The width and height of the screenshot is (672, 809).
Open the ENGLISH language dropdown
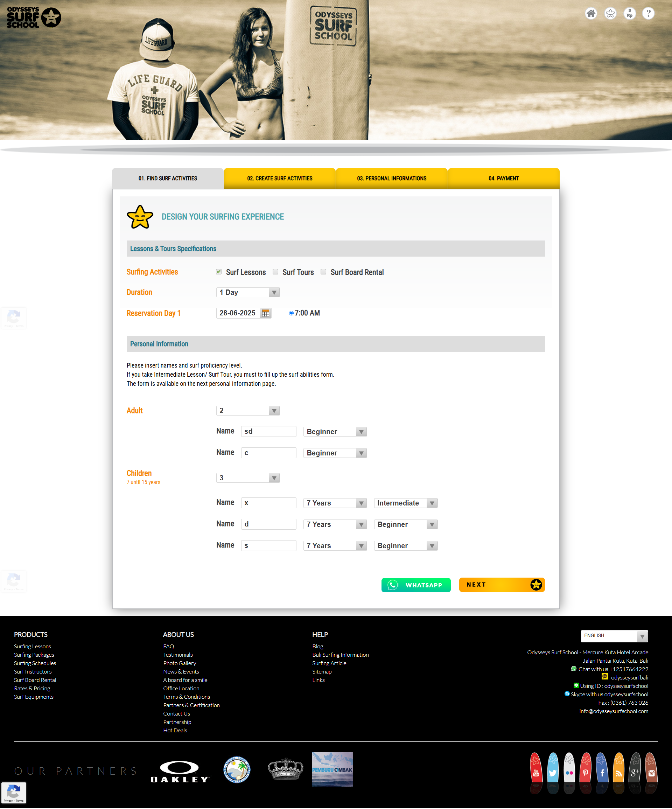tap(614, 636)
